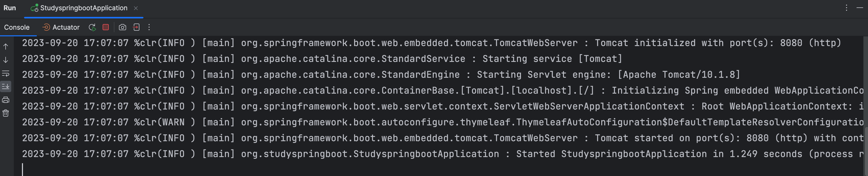
Task: Open the Run tool window options menu
Action: pyautogui.click(x=846, y=8)
